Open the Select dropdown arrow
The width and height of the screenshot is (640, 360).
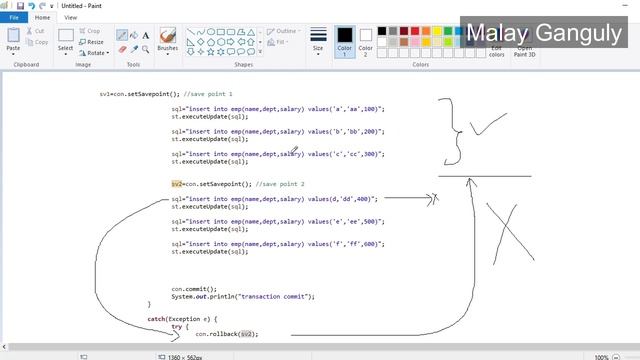point(65,54)
